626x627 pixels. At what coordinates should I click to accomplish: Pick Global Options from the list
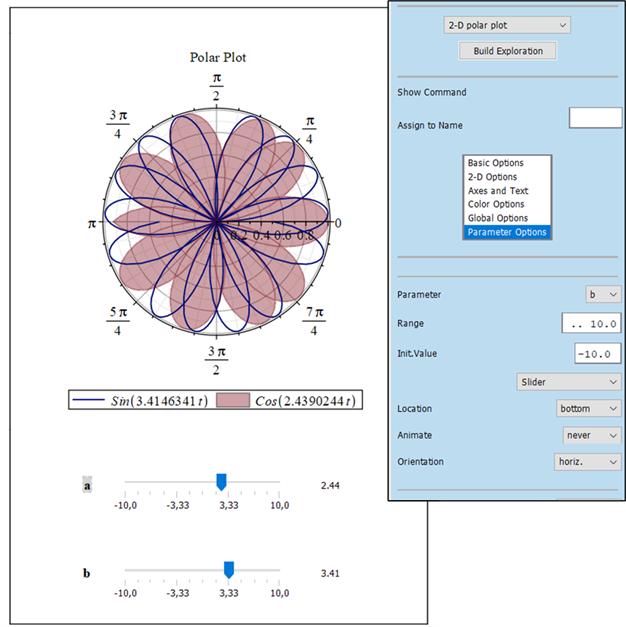(497, 218)
